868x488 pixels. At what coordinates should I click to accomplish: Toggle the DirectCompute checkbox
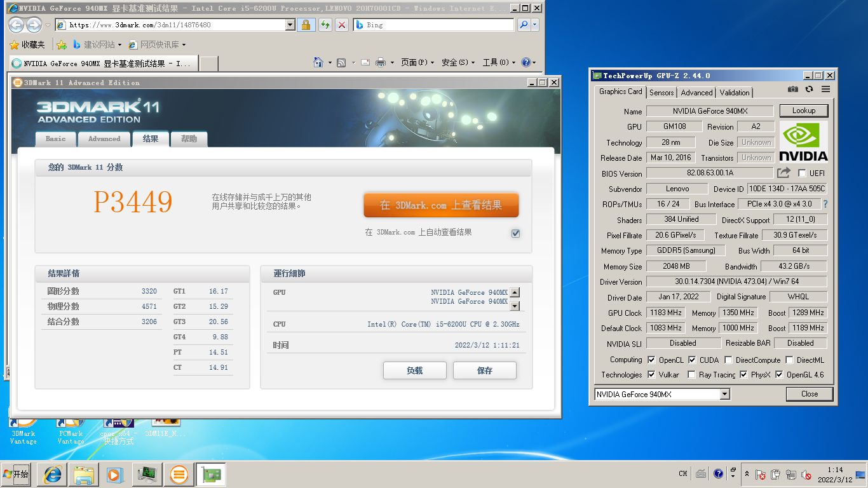(x=728, y=360)
